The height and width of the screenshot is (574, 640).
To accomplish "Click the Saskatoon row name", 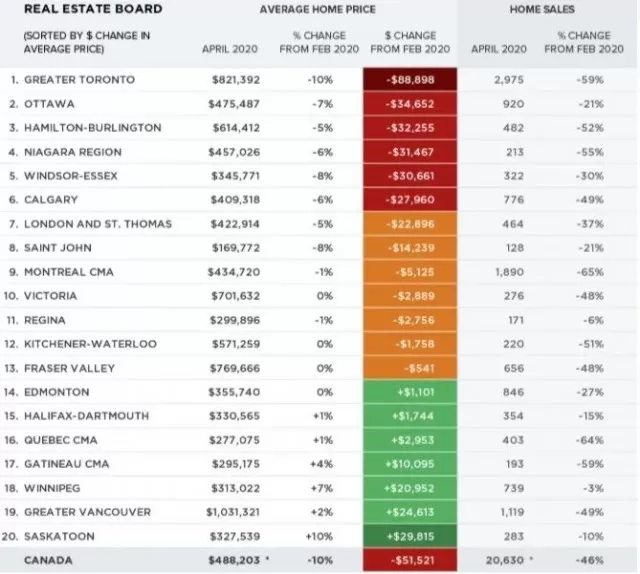I will pos(59,536).
